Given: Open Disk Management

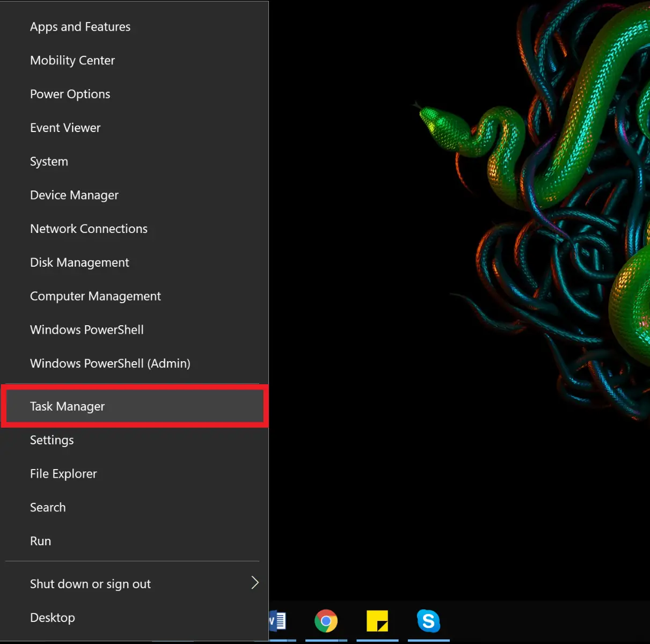Looking at the screenshot, I should 79,262.
